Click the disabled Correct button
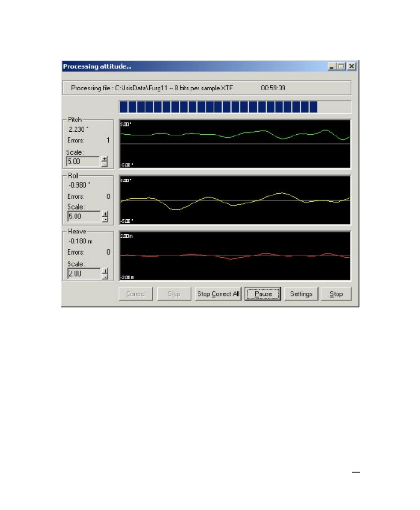 (136, 294)
